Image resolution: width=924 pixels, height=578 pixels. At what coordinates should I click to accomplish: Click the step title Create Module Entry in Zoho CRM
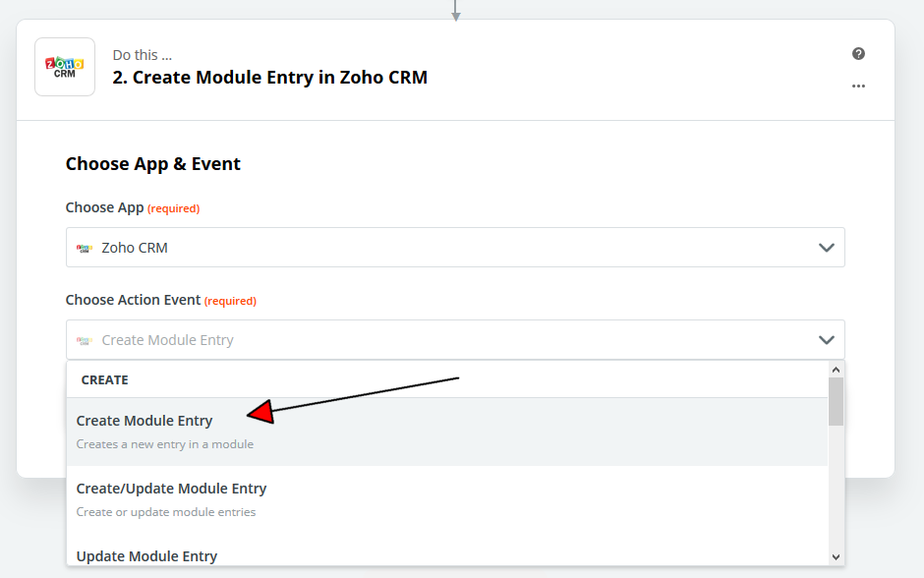[x=270, y=78]
